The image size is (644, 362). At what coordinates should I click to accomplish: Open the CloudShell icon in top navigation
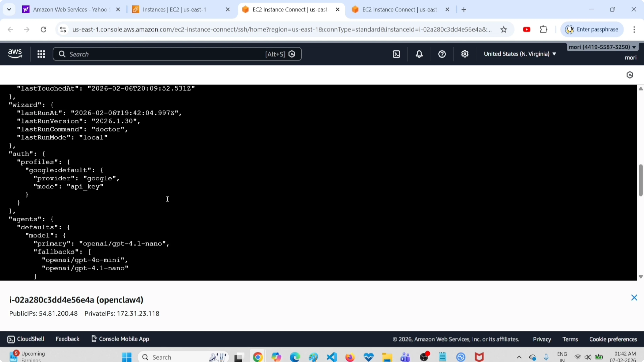(x=397, y=54)
